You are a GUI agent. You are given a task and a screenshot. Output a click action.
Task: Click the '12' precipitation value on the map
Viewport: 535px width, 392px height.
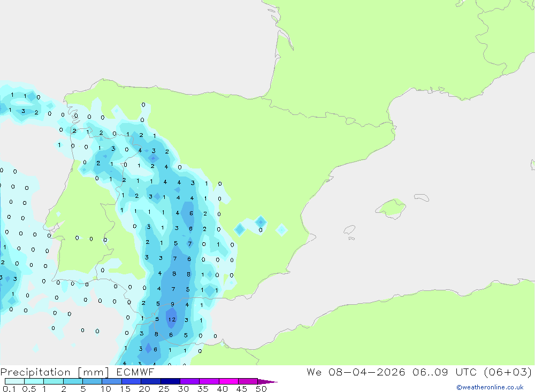172,320
